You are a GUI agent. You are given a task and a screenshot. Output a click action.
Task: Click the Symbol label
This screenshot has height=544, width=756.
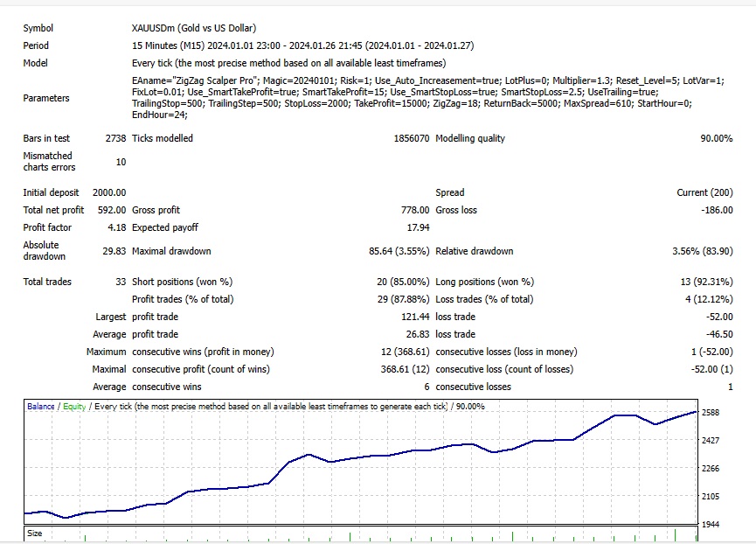pyautogui.click(x=38, y=29)
